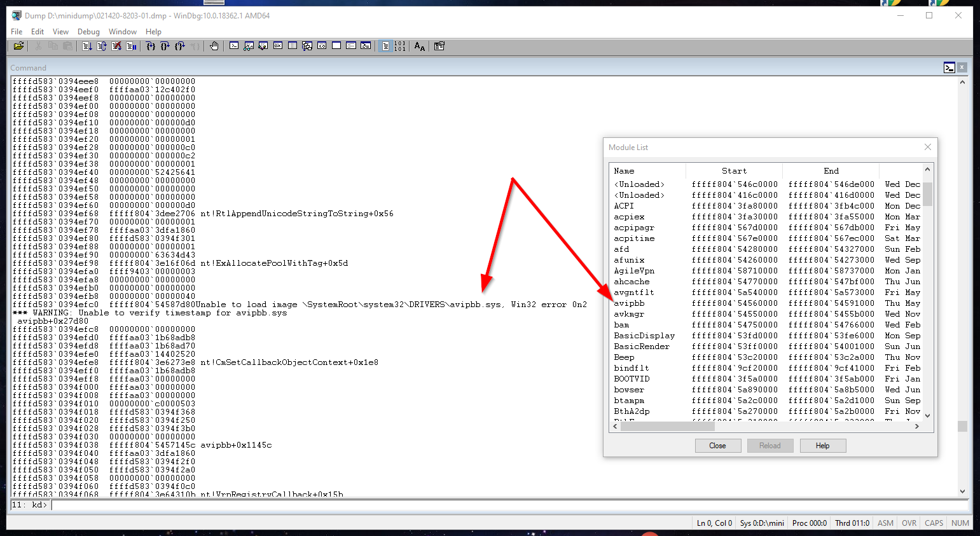980x536 pixels.
Task: Open the Help menu
Action: pyautogui.click(x=153, y=32)
